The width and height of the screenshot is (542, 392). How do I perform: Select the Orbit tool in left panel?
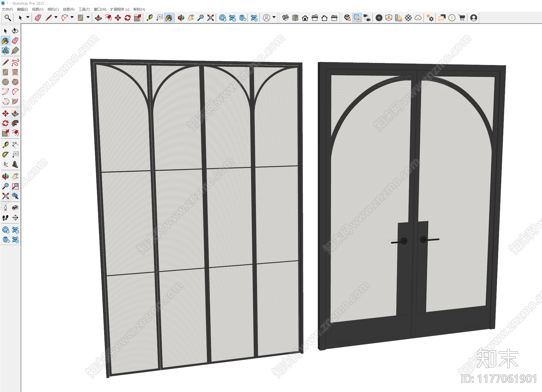click(x=5, y=176)
